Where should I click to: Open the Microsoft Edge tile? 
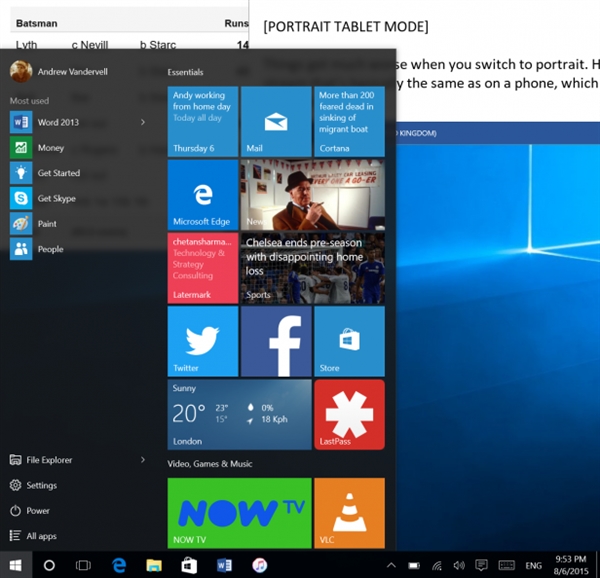(x=202, y=196)
